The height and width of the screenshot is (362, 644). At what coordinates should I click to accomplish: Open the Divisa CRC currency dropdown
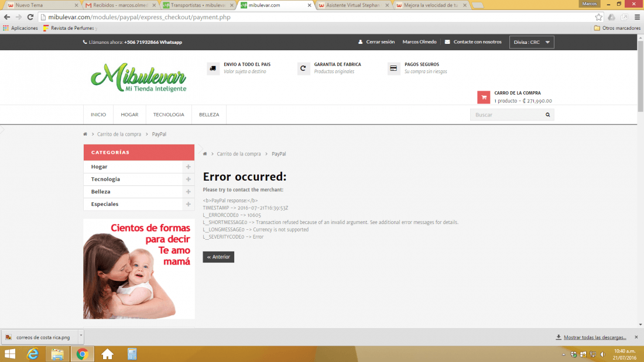click(x=532, y=42)
